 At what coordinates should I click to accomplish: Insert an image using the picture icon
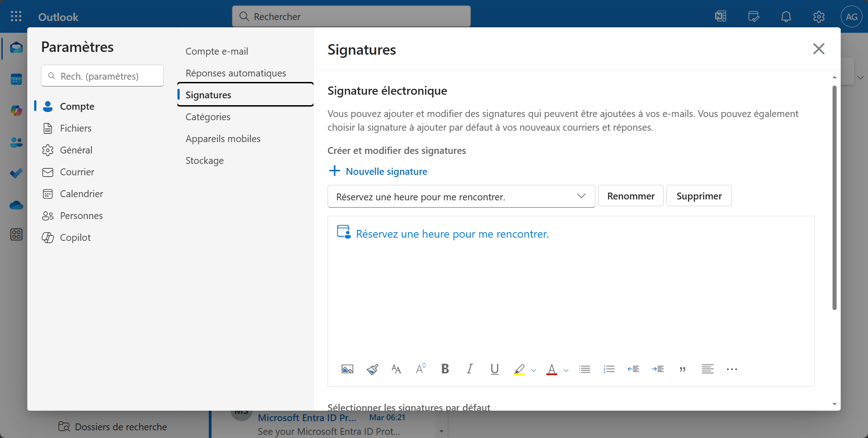coord(347,369)
